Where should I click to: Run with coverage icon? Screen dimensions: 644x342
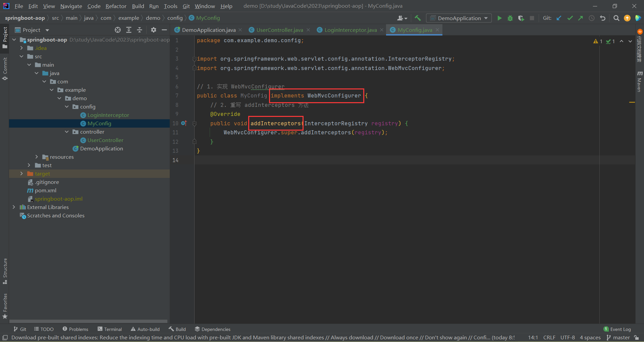[521, 18]
